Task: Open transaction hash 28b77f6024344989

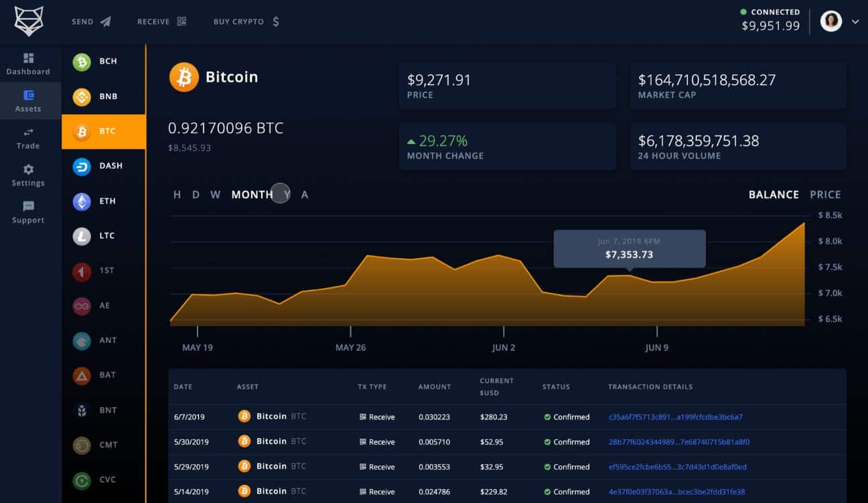Action: 678,442
